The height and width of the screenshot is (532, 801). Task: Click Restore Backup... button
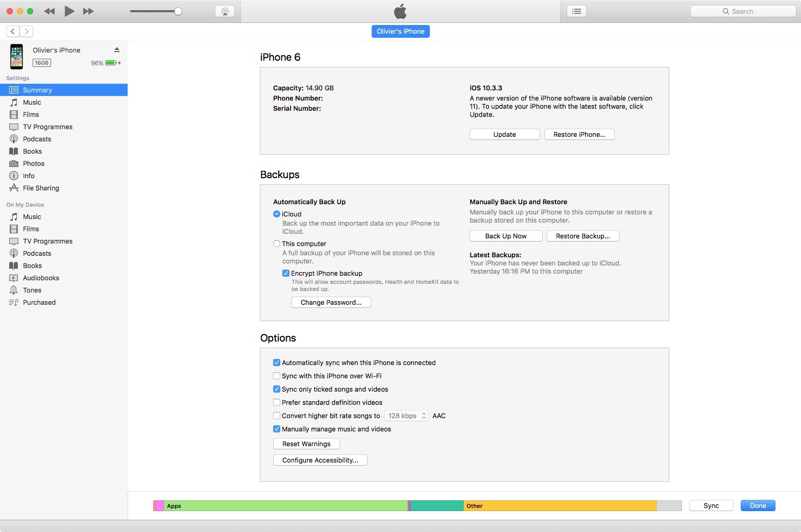coord(583,236)
